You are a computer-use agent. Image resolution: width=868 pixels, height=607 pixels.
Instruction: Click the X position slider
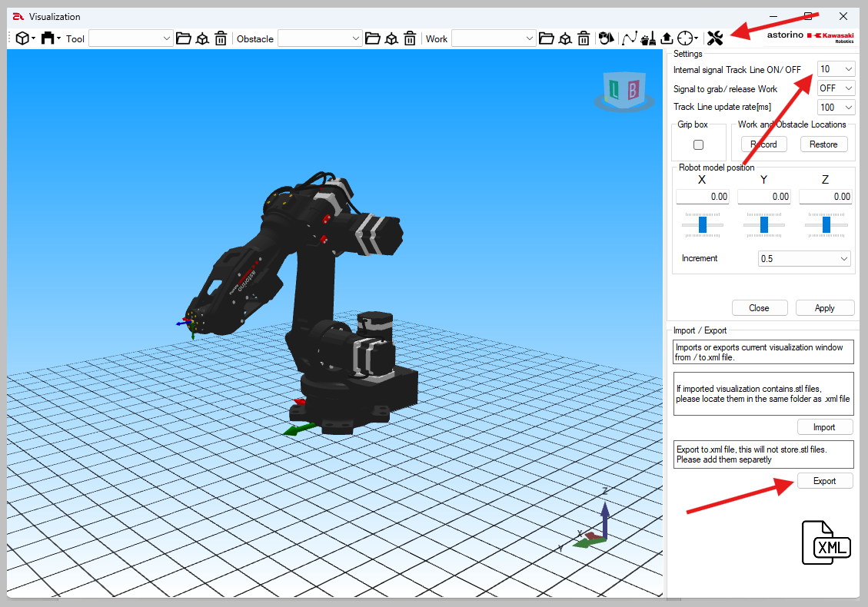703,224
